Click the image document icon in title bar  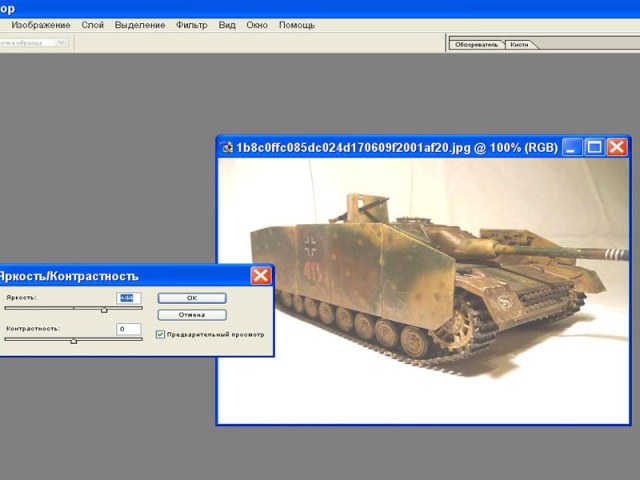click(227, 147)
